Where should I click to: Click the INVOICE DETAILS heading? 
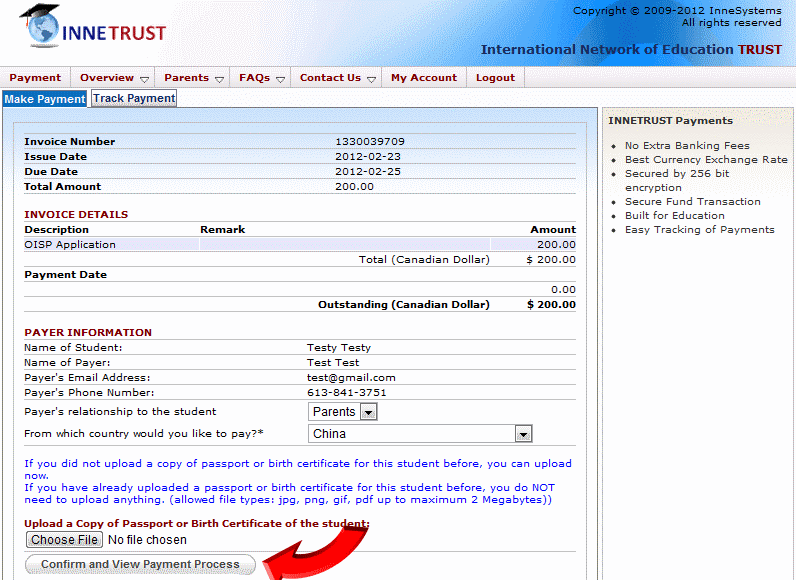(76, 214)
